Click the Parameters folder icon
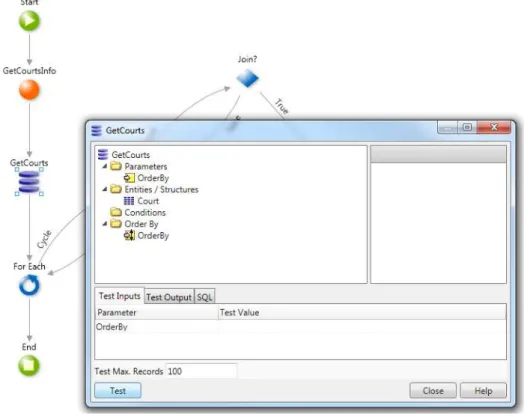The height and width of the screenshot is (420, 527). (x=116, y=166)
